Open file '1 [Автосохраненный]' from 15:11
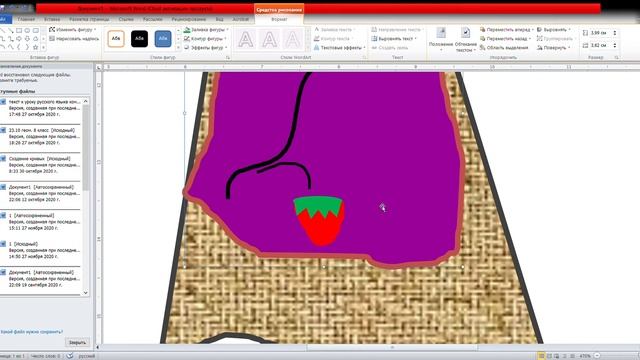640x360 pixels. 41,222
